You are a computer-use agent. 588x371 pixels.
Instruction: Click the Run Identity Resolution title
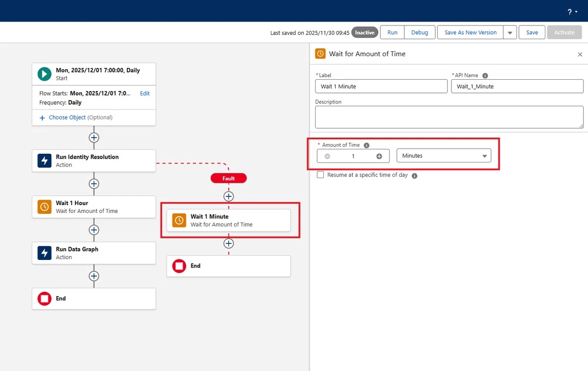click(x=87, y=157)
